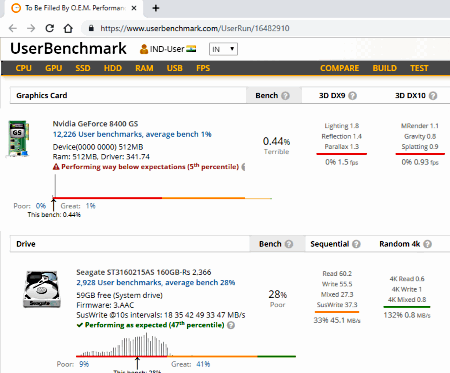Click the Gravity 0.8 value

[x=420, y=136]
